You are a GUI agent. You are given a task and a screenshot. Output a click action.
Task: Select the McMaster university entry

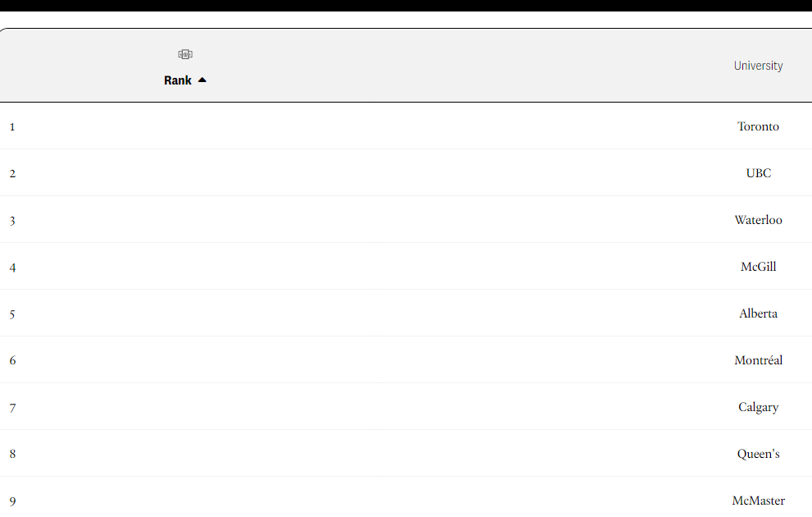(x=758, y=501)
